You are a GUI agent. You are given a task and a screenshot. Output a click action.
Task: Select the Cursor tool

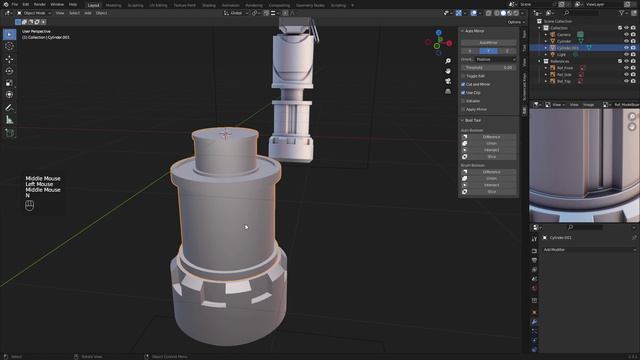pyautogui.click(x=9, y=46)
